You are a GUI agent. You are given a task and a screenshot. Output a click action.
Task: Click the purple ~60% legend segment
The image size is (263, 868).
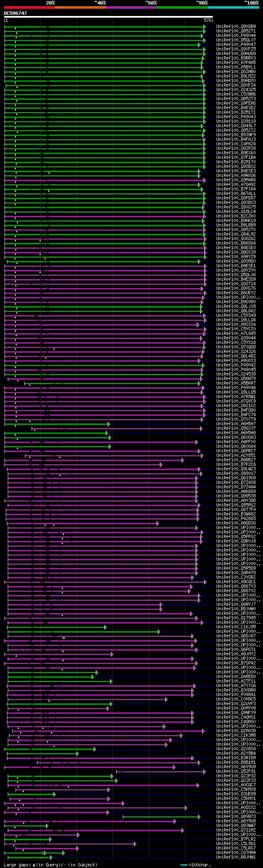(x=131, y=7)
